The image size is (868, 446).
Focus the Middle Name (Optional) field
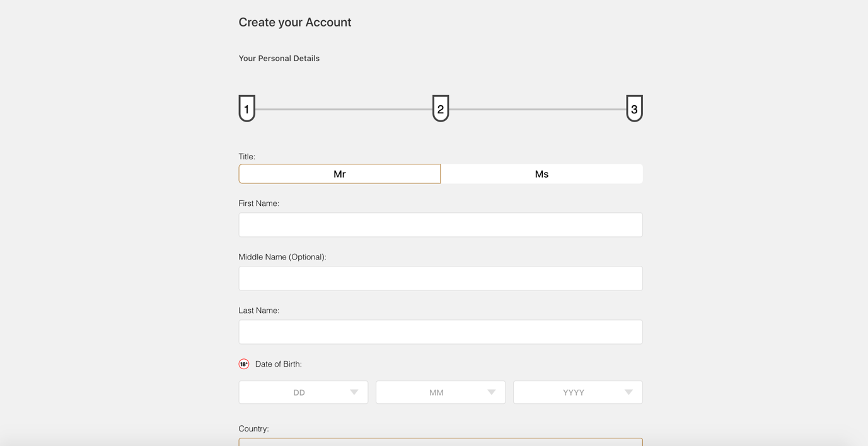pyautogui.click(x=441, y=278)
